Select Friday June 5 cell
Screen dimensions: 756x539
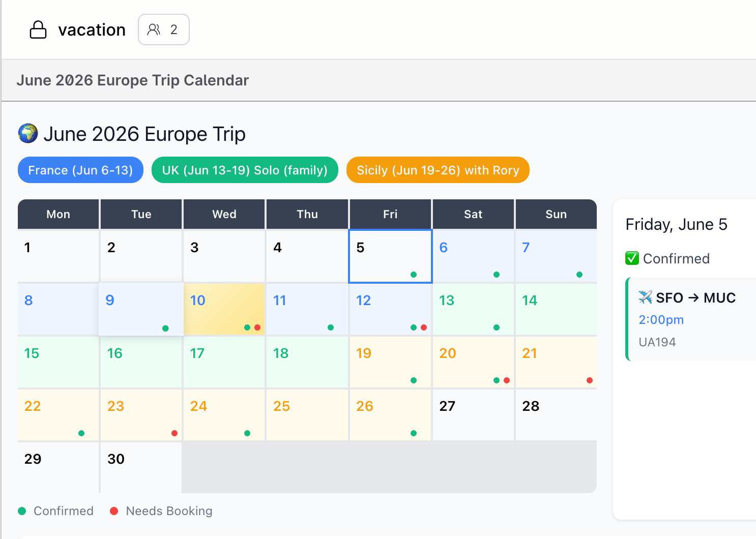390,256
